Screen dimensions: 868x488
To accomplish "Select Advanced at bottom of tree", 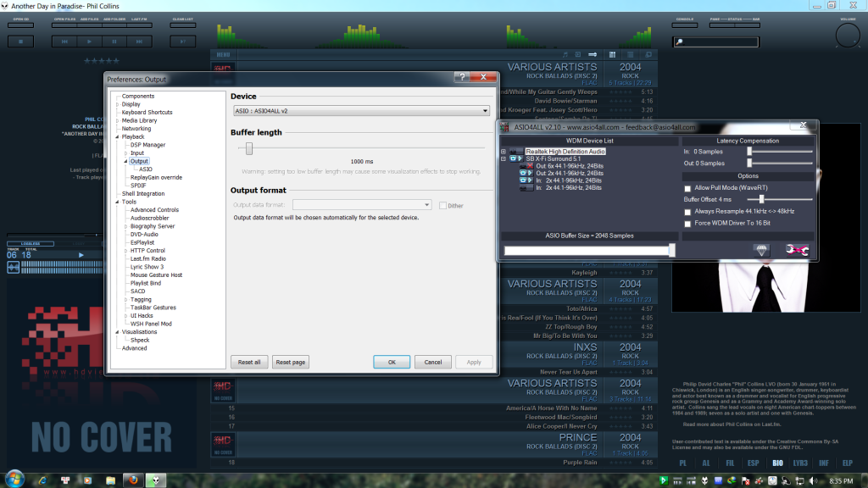I will point(134,348).
